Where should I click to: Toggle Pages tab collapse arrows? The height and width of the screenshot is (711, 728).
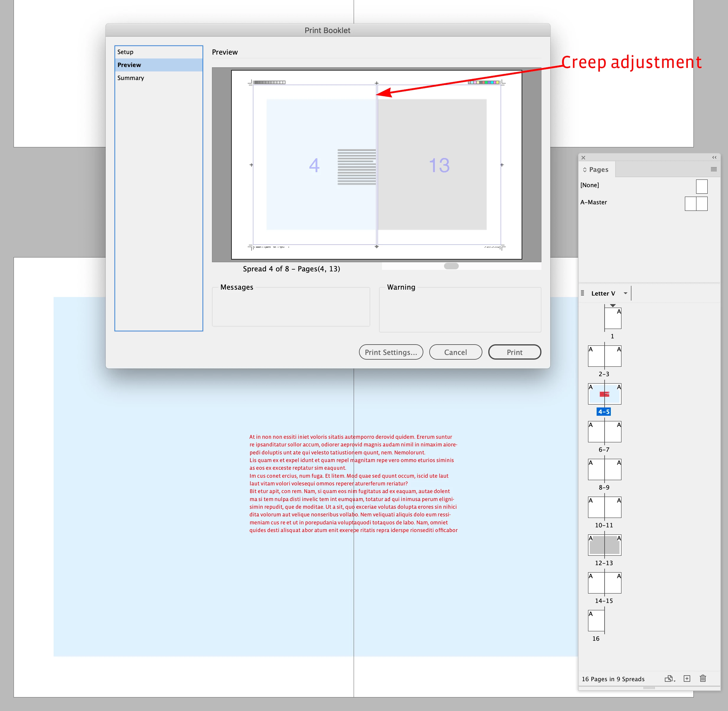tap(585, 169)
